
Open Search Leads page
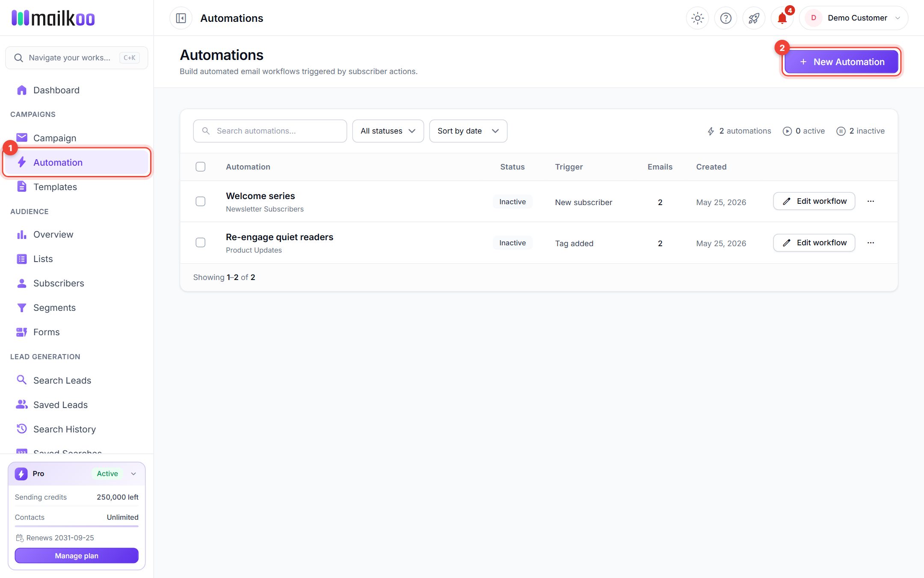pos(77,380)
